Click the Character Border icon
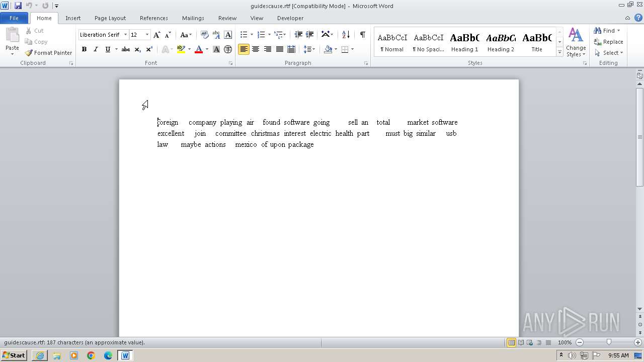Screen dimensions: 644x362 [228, 35]
